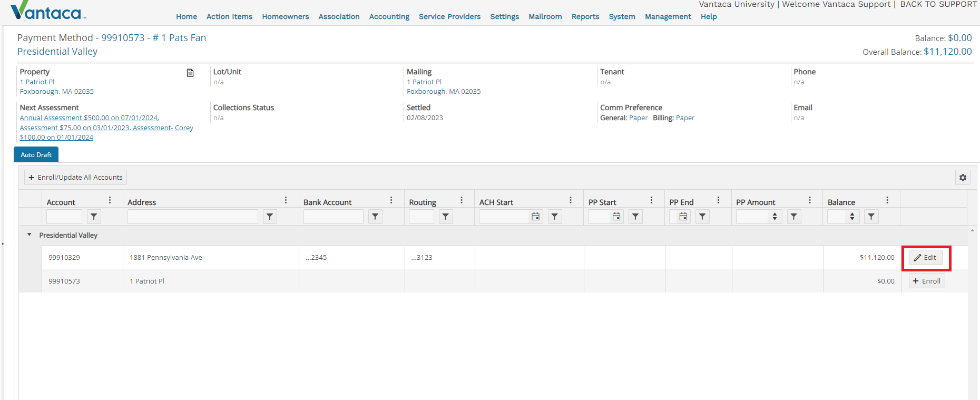
Task: Open ACH Start column options menu
Action: click(x=570, y=200)
